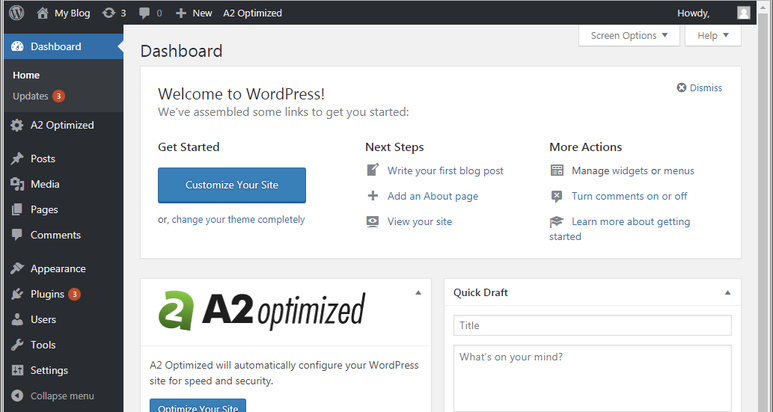Collapse the A2 Optimized widget arrow

coord(418,293)
